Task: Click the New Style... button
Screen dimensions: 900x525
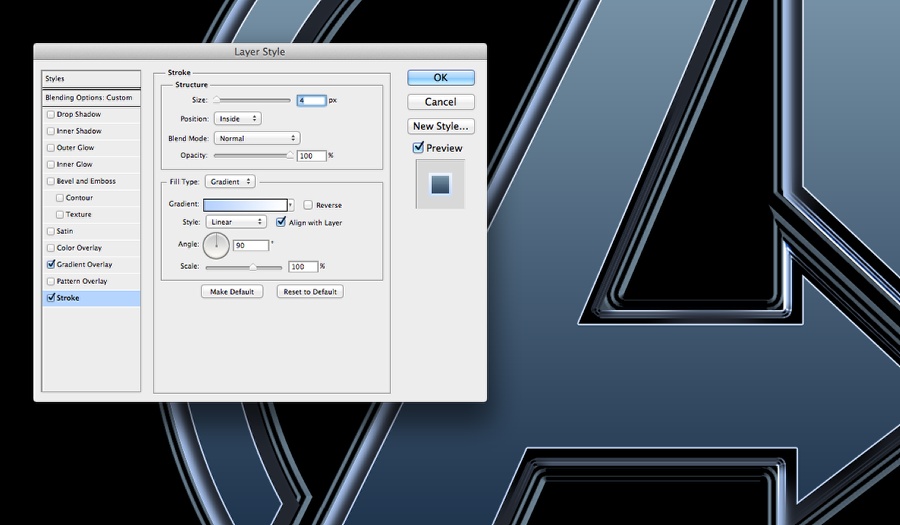Action: click(441, 126)
